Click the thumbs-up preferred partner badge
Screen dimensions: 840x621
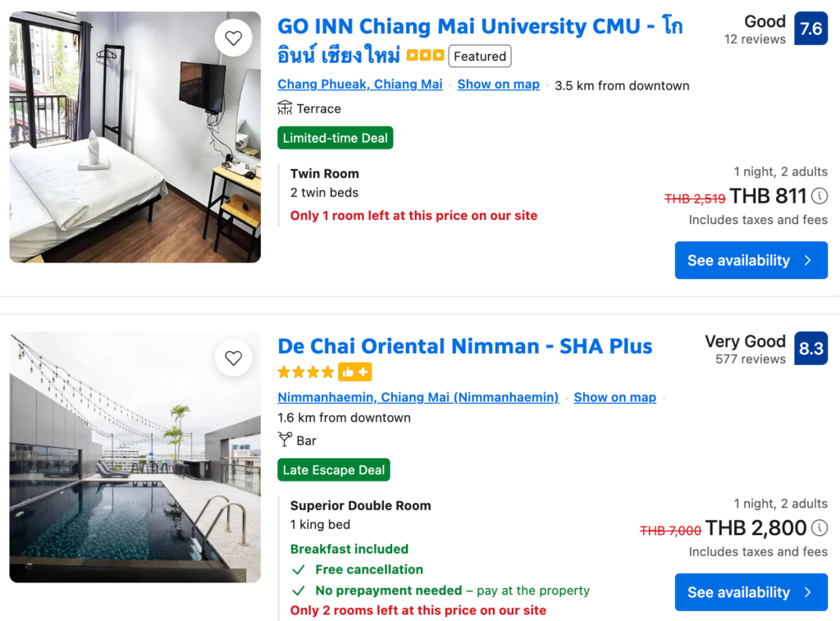[354, 372]
